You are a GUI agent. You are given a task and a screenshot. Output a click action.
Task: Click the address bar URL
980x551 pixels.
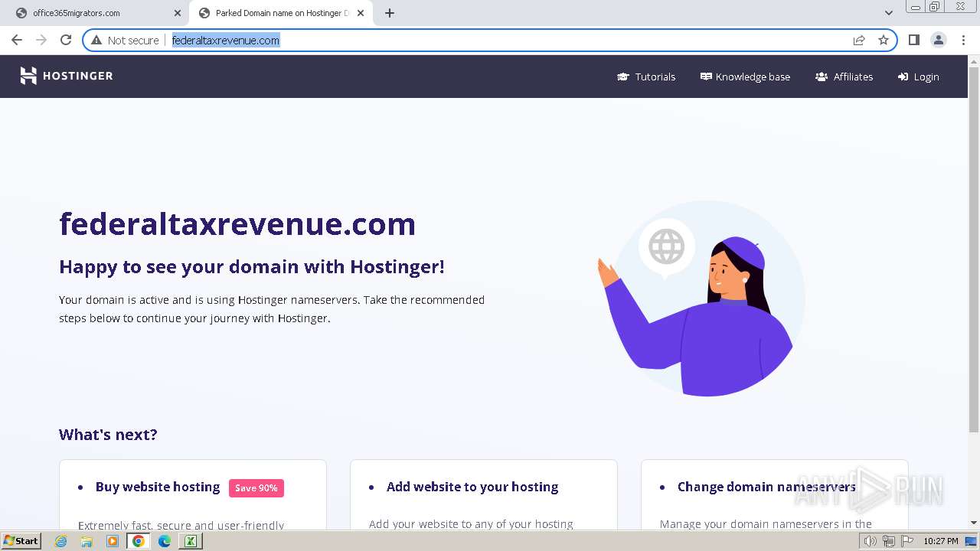(226, 40)
